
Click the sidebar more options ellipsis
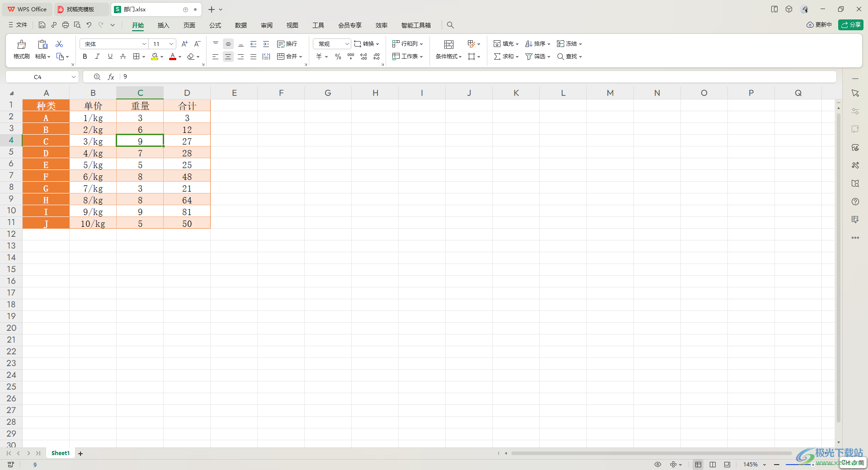pyautogui.click(x=855, y=238)
